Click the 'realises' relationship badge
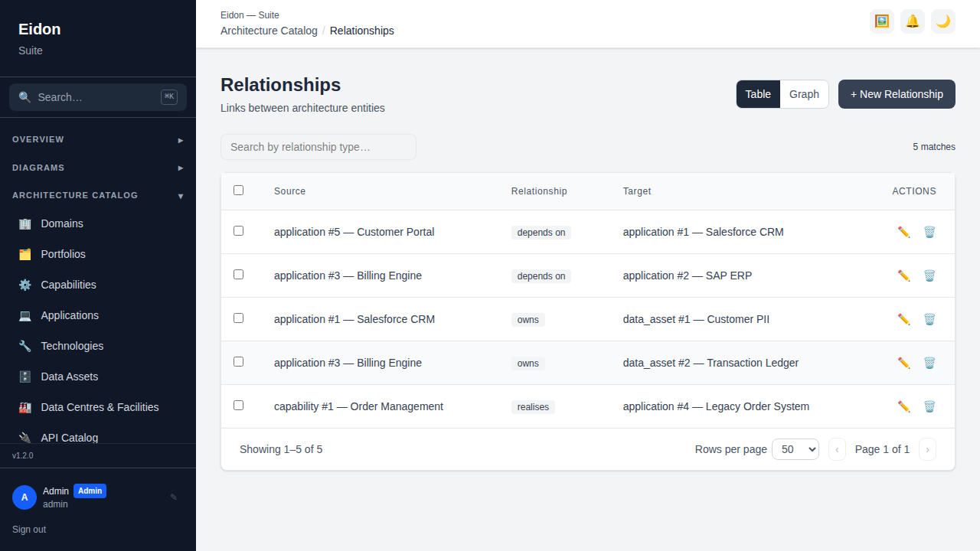Viewport: 980px width, 551px height. tap(533, 407)
